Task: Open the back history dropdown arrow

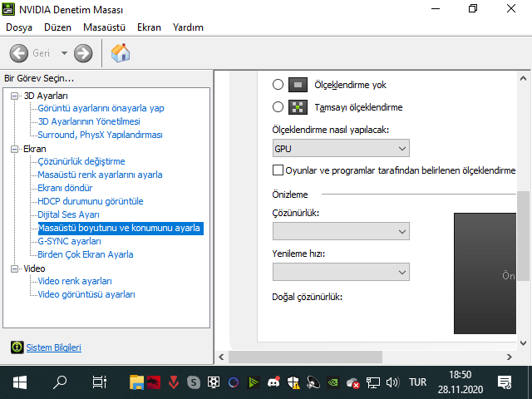Action: pos(64,53)
